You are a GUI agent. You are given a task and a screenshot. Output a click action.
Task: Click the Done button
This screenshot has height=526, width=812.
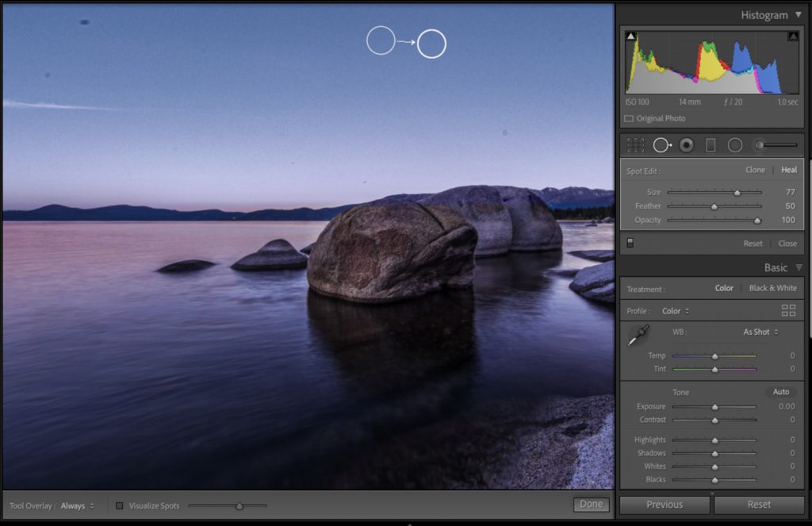point(591,504)
